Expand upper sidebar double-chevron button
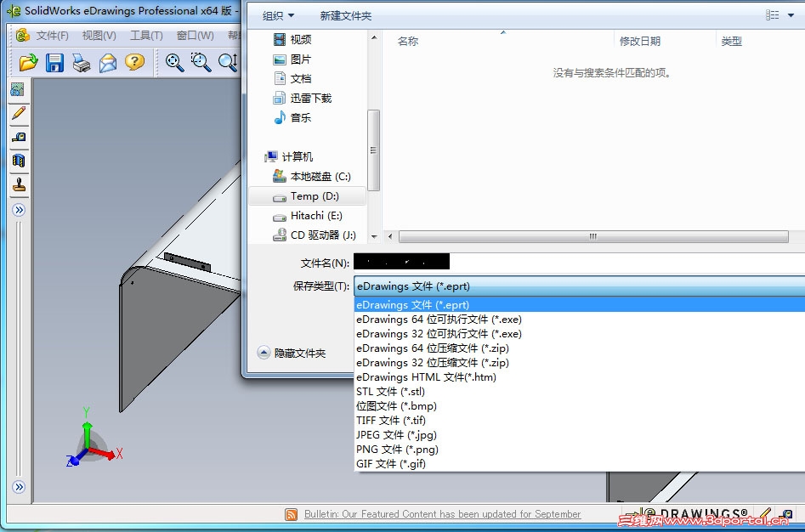 pos(19,210)
